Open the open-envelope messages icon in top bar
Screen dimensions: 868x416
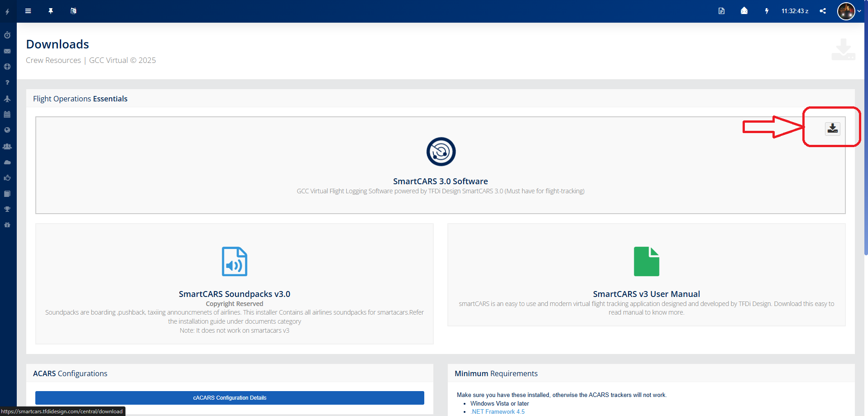(x=744, y=11)
